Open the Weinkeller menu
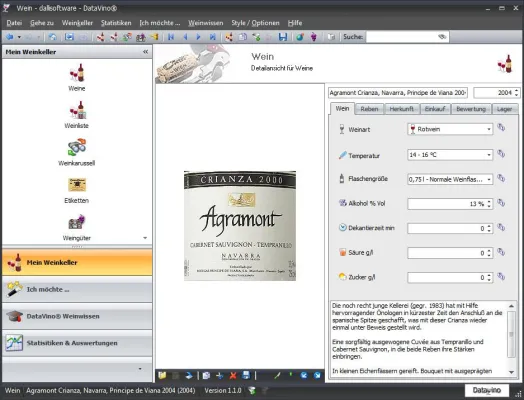The width and height of the screenshot is (524, 400). click(77, 23)
